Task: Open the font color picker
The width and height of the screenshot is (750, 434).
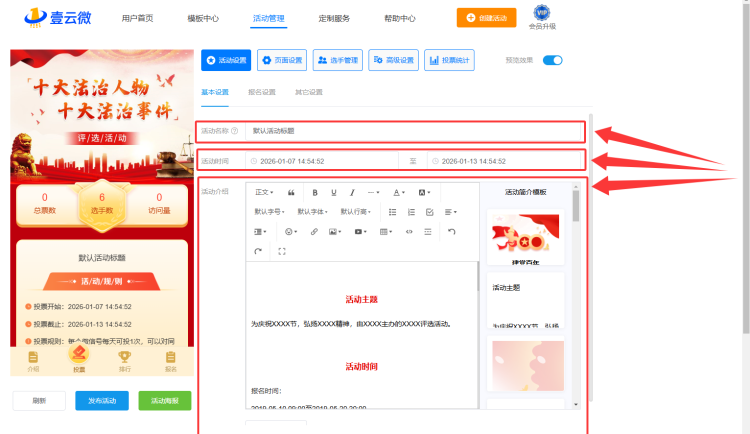Action: [398, 192]
